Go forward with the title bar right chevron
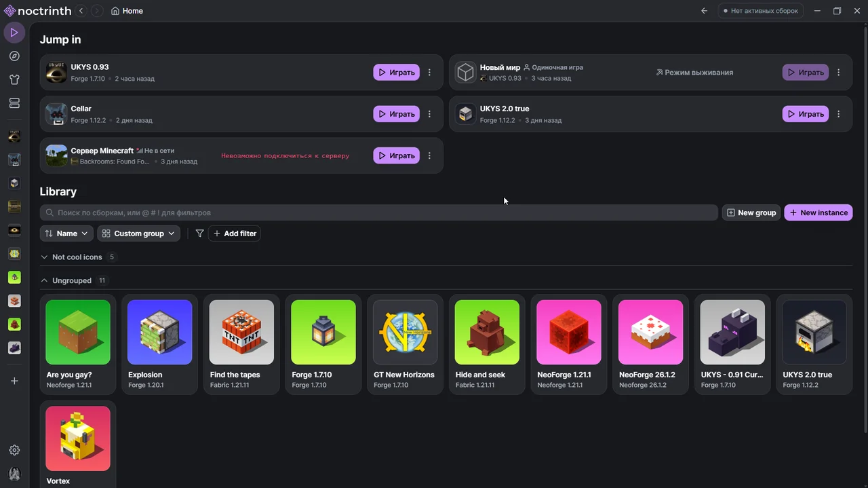This screenshot has width=868, height=488. point(97,11)
